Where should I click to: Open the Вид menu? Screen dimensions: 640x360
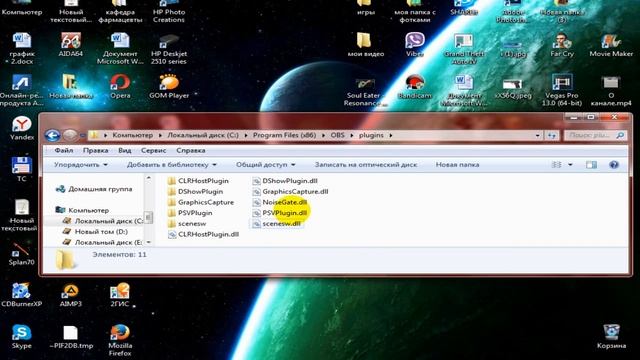[x=124, y=150]
